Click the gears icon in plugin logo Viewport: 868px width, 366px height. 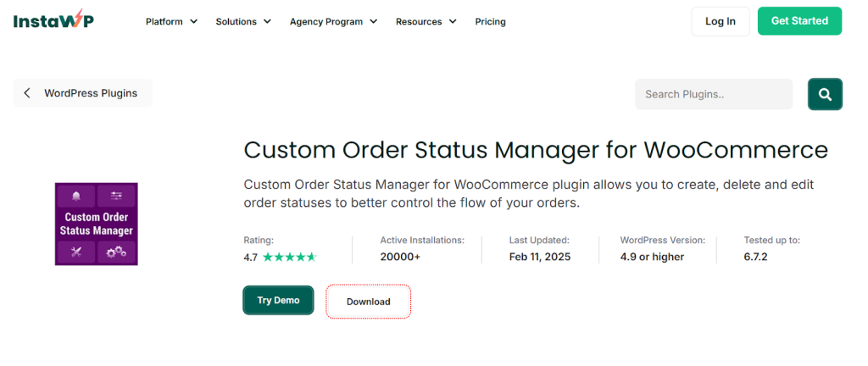(116, 252)
